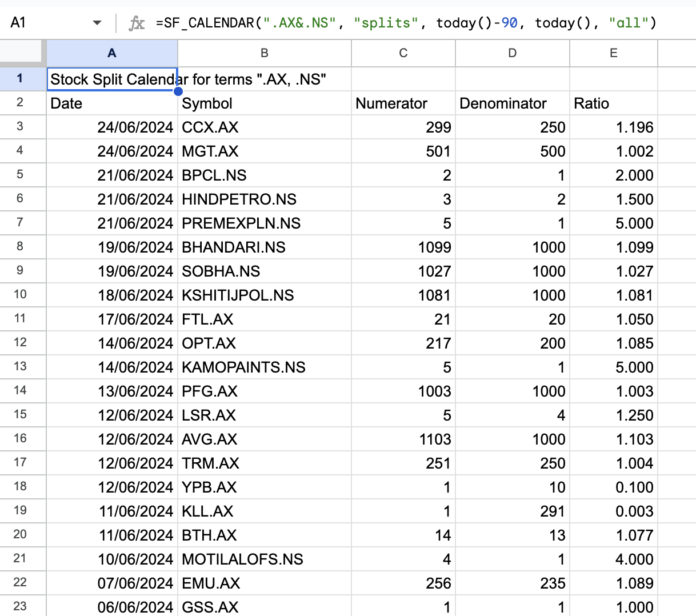This screenshot has width=696, height=616.
Task: Click numerator 1099 in BHANDARI.NS row
Action: [x=403, y=247]
